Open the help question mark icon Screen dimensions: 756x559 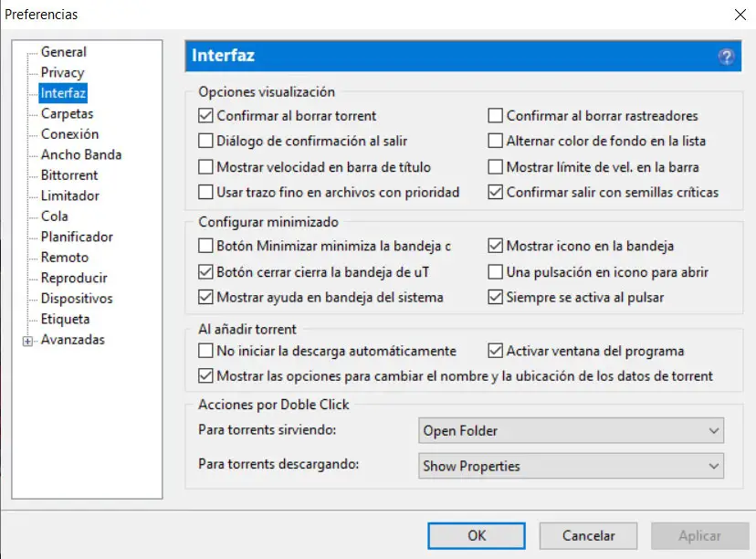[x=726, y=57]
